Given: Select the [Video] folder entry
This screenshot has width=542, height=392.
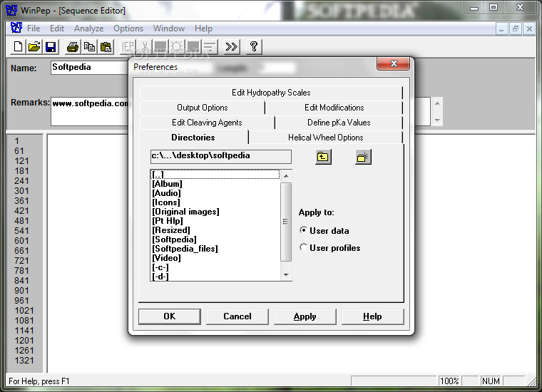Looking at the screenshot, I should (215, 258).
